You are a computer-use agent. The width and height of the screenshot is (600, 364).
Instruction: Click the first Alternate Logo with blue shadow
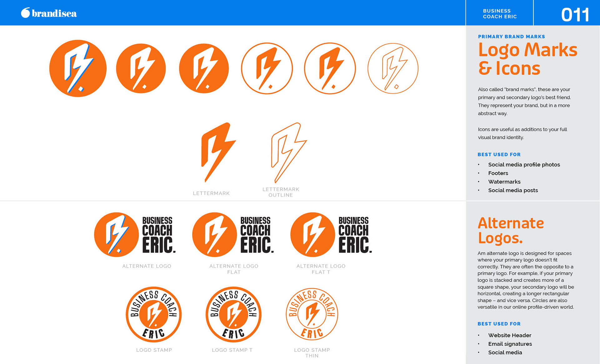coord(135,235)
